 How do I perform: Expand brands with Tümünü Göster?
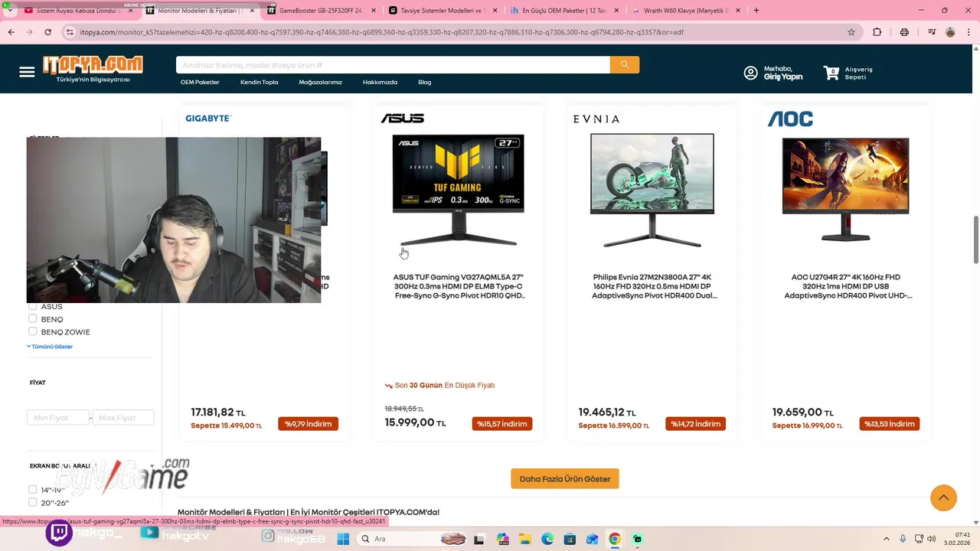[50, 347]
